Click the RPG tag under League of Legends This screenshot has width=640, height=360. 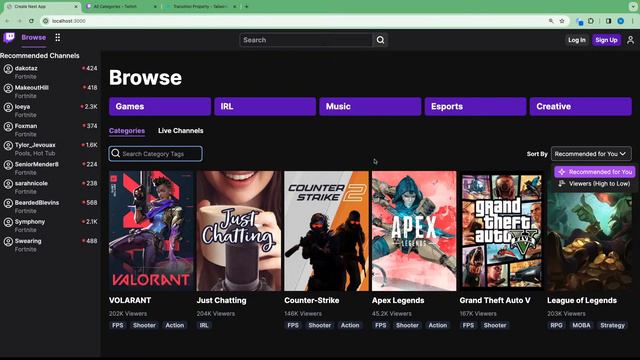556,325
